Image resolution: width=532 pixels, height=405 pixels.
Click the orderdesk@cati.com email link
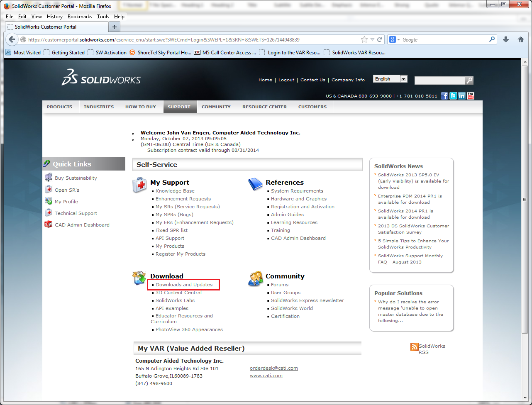click(274, 368)
